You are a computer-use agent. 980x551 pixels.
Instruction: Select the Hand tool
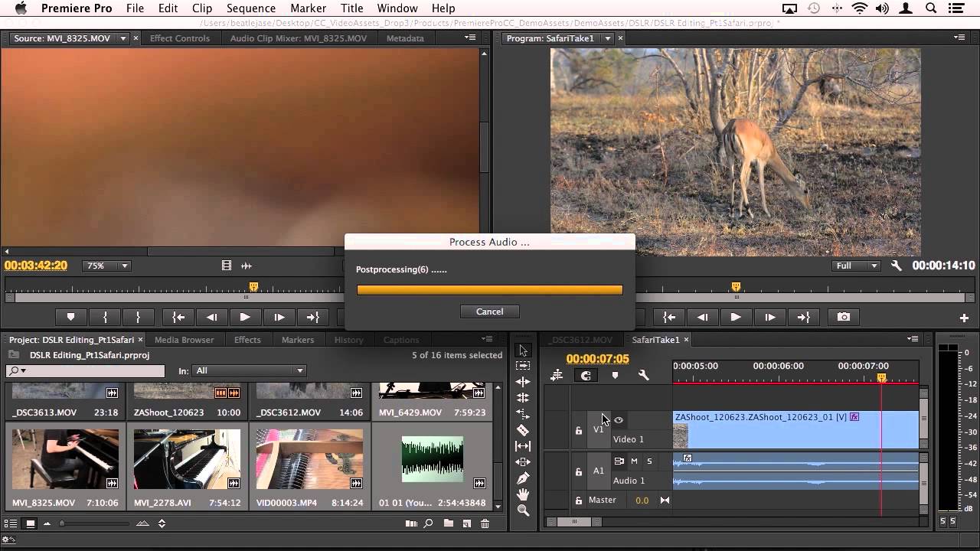pyautogui.click(x=523, y=494)
